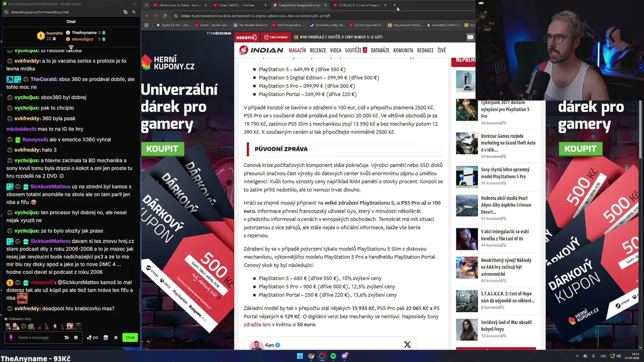This screenshot has height=362, width=644.
Task: Click the channel points icon in chat
Action: coord(93,337)
